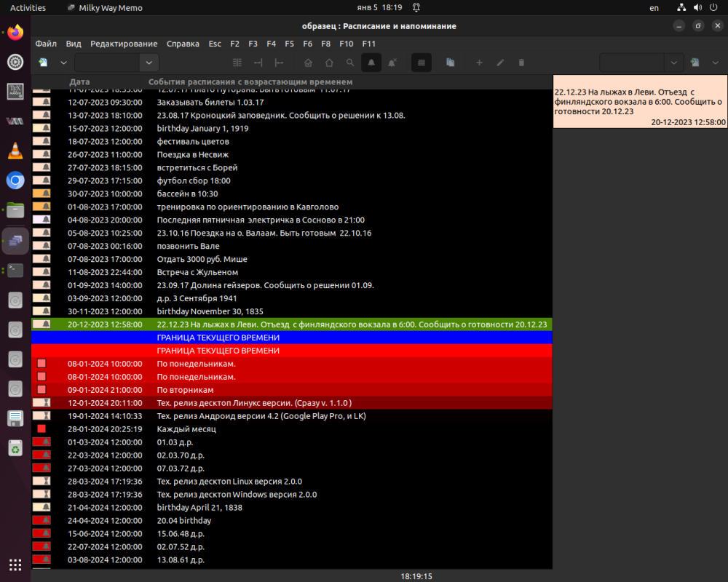728x582 pixels.
Task: Click red square marker of По вторникам row
Action: 41,390
